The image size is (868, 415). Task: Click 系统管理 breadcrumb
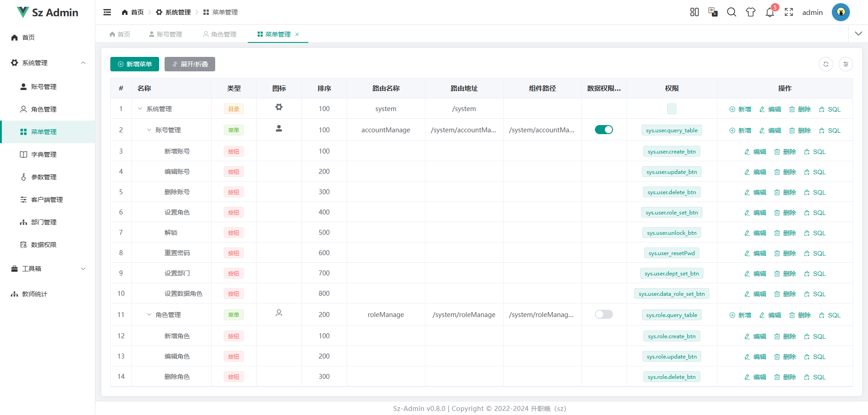[174, 12]
